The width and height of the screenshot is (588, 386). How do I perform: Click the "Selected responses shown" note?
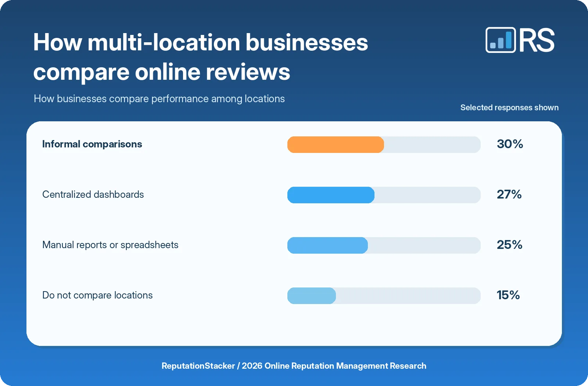coord(509,107)
